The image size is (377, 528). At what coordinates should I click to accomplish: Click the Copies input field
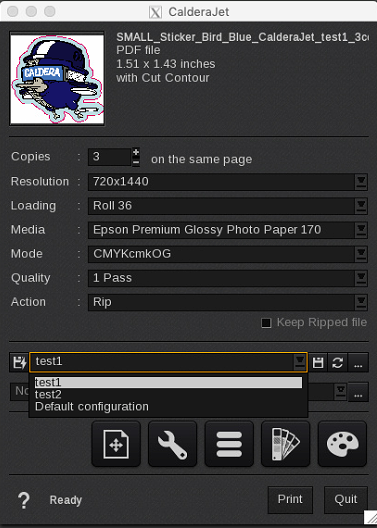(109, 157)
